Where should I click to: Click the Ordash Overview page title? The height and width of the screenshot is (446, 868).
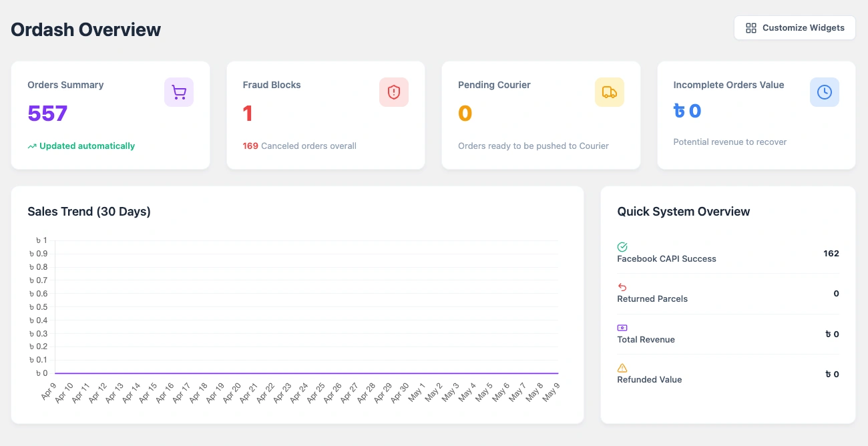pos(85,30)
